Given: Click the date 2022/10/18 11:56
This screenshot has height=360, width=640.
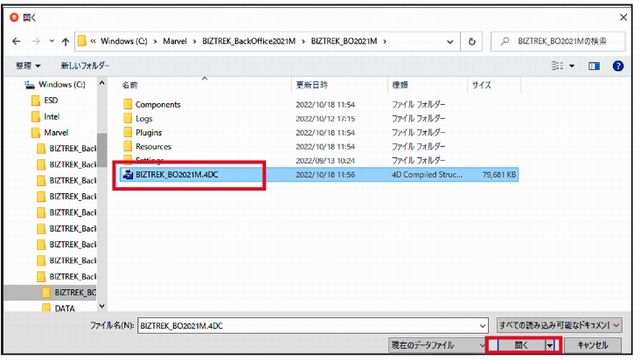Looking at the screenshot, I should [325, 175].
